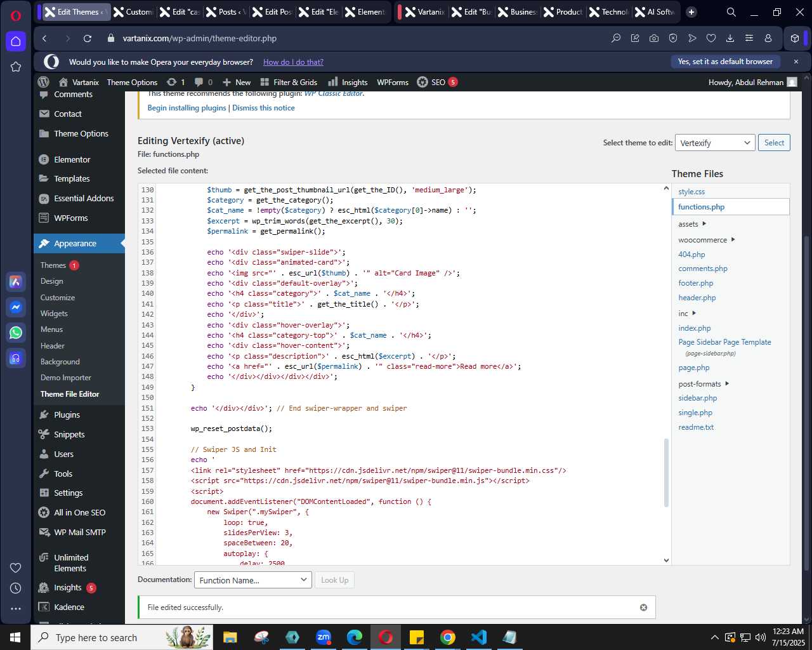The height and width of the screenshot is (650, 812).
Task: Open Theme Options in admin bar
Action: [132, 82]
